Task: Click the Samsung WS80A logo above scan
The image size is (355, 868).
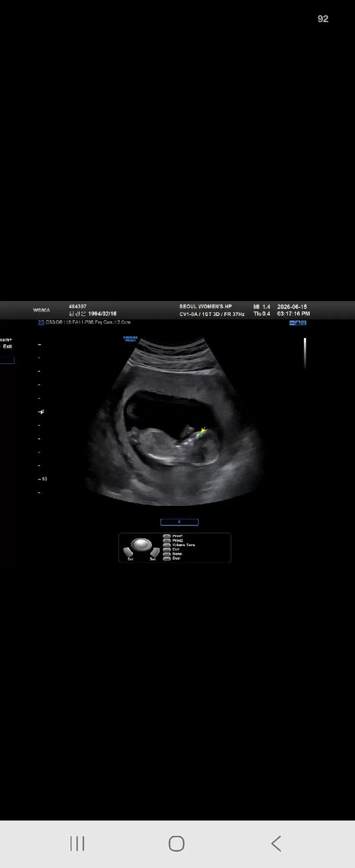Action: (x=131, y=339)
